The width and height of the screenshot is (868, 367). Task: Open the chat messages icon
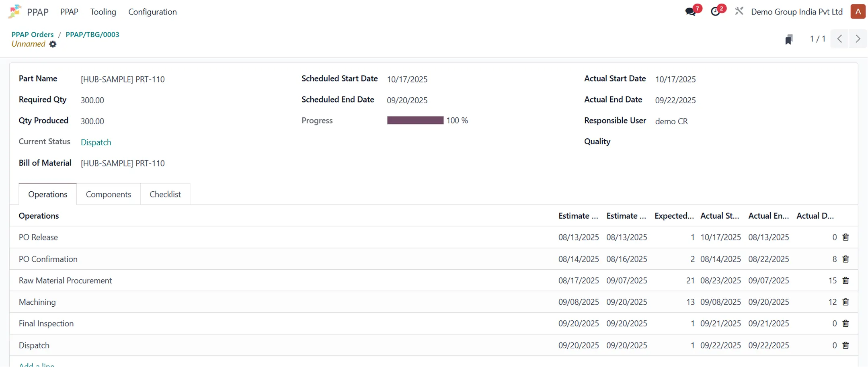click(x=691, y=12)
